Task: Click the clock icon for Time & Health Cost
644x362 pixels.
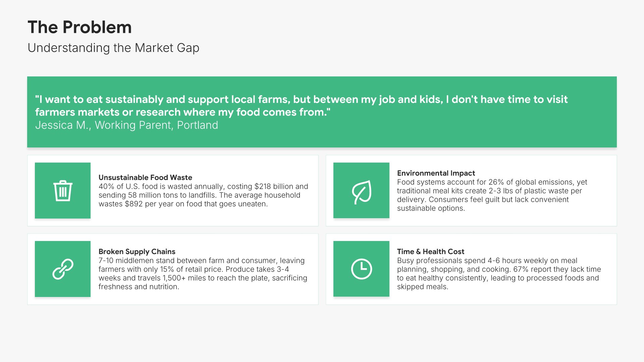Action: (361, 269)
